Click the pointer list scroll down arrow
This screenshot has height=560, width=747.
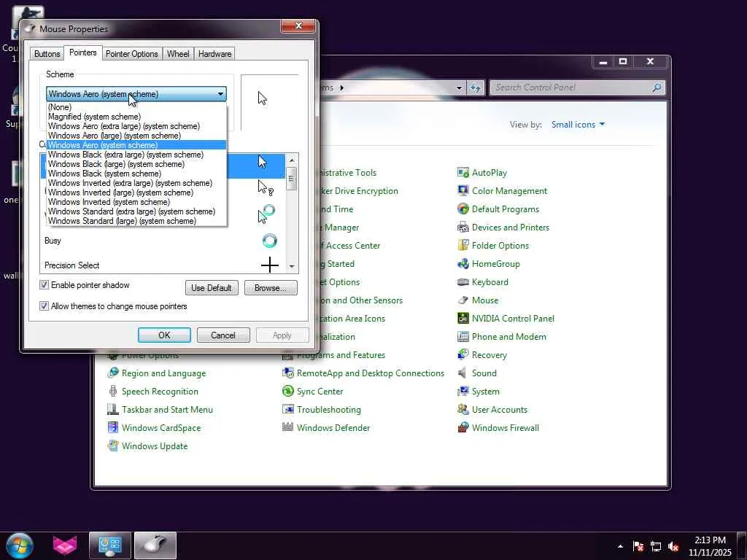(x=292, y=267)
